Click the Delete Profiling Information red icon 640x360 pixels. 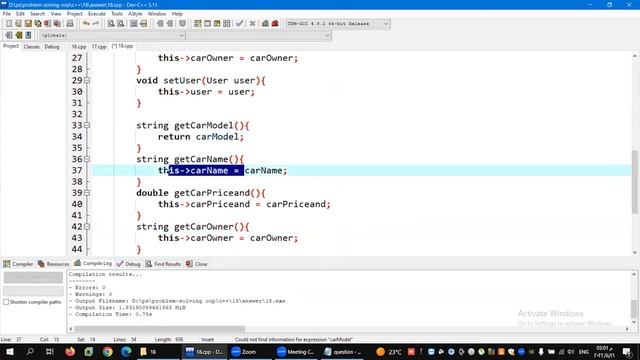pos(275,24)
